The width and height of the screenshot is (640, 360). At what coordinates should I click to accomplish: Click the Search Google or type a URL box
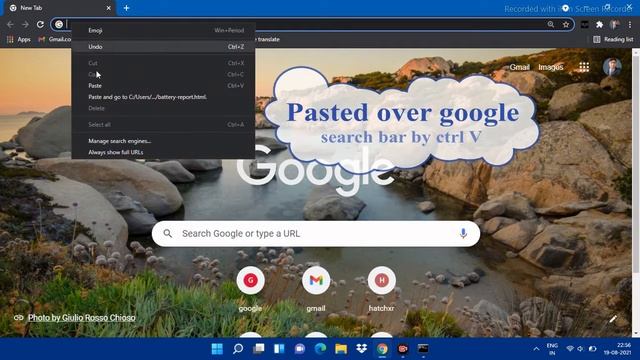(x=316, y=233)
